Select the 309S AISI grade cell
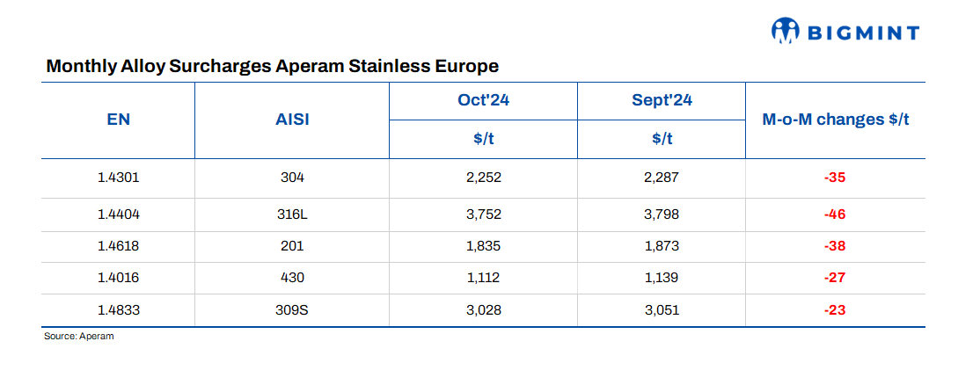Screen dimensions: 980x385 [291, 309]
